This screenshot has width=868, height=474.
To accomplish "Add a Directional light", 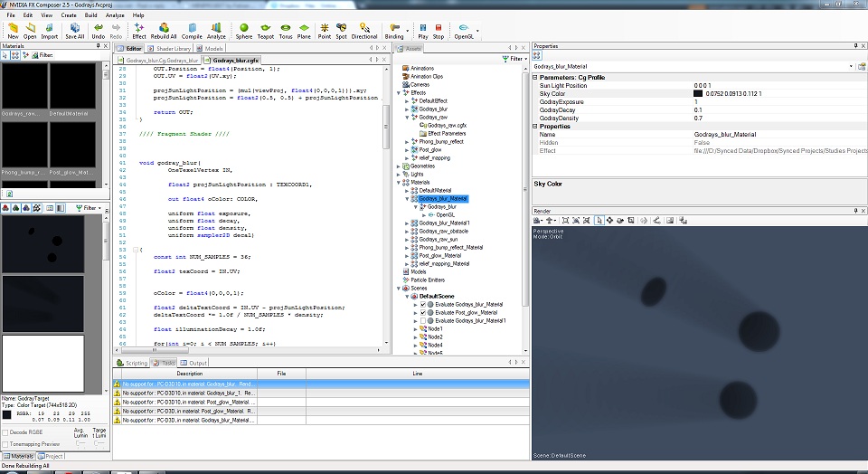I will pyautogui.click(x=364, y=30).
